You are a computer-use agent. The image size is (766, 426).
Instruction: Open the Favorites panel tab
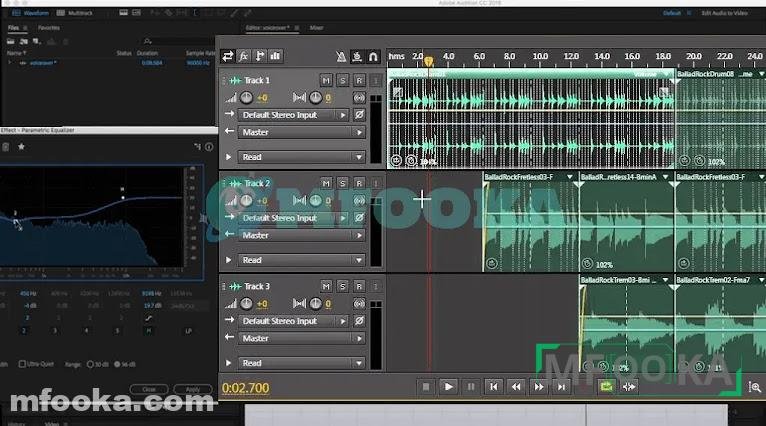click(49, 28)
